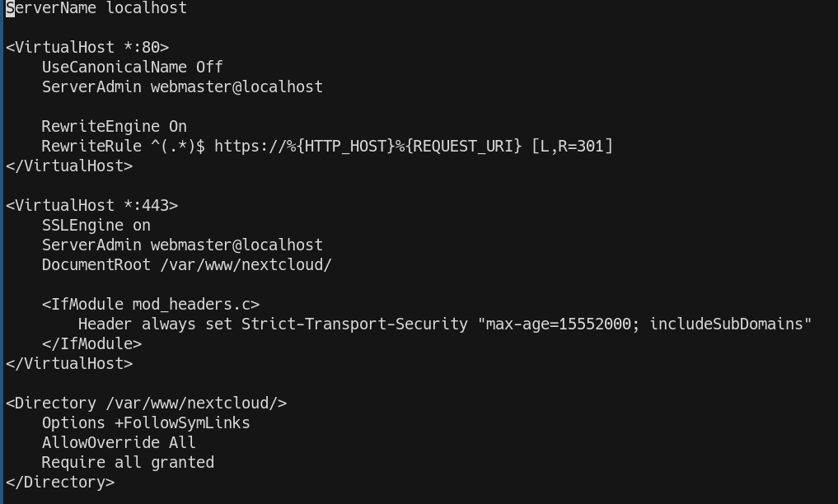Click the ServerName localhost line

click(96, 8)
